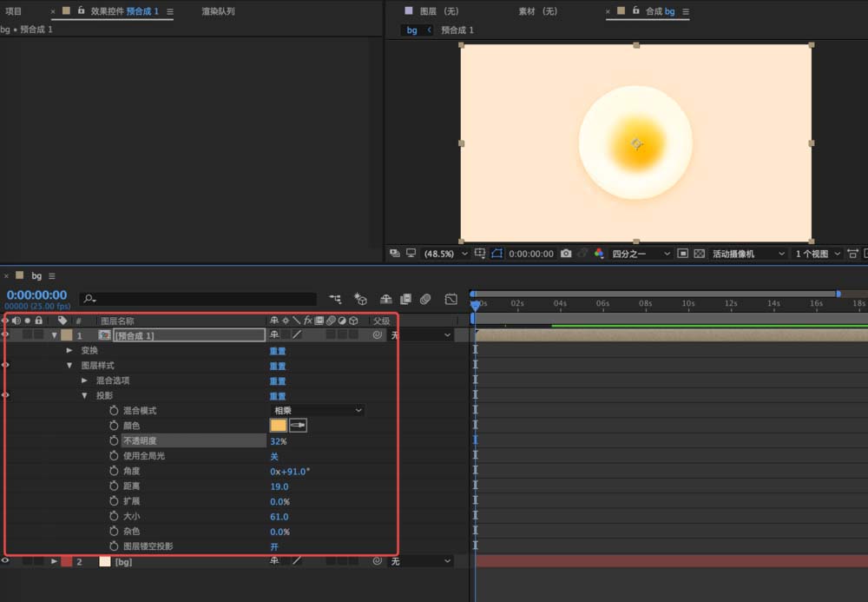Click the stopwatch icon for 不透明度

[x=114, y=441]
